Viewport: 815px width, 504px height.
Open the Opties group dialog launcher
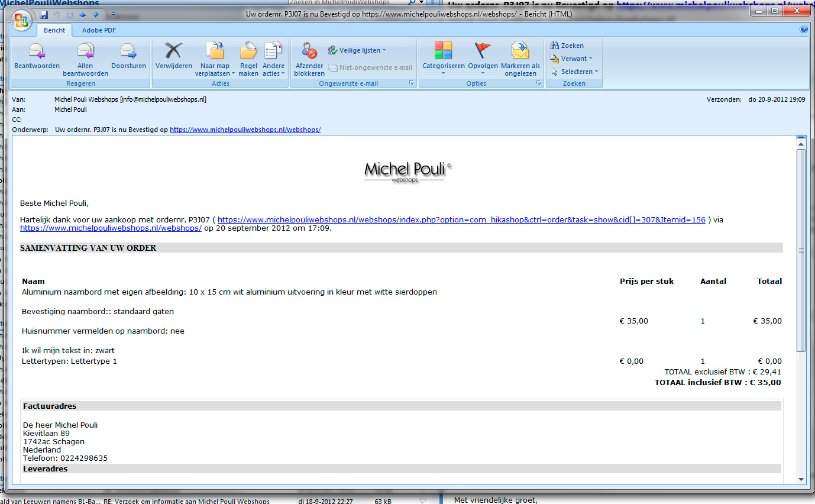539,84
